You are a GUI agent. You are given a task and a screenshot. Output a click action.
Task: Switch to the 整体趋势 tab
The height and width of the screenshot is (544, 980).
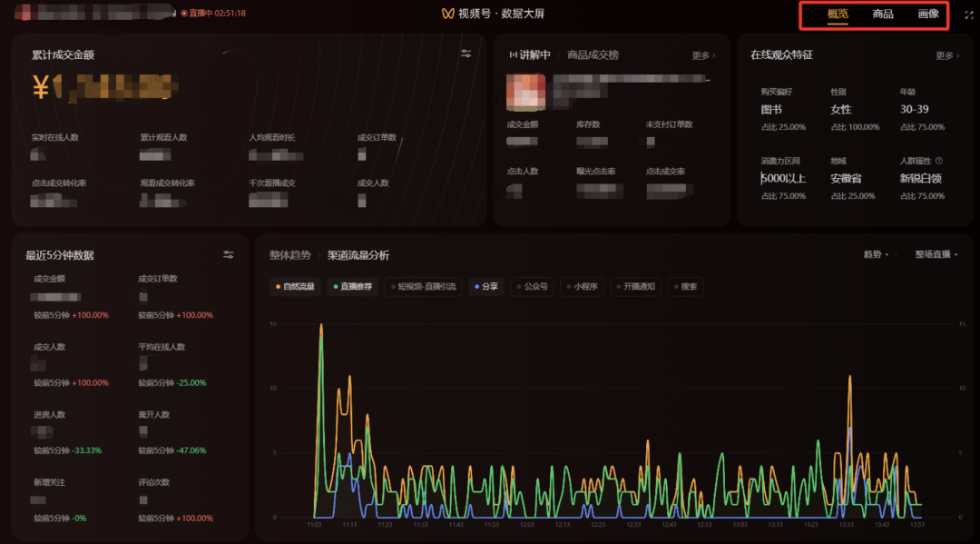(x=290, y=255)
